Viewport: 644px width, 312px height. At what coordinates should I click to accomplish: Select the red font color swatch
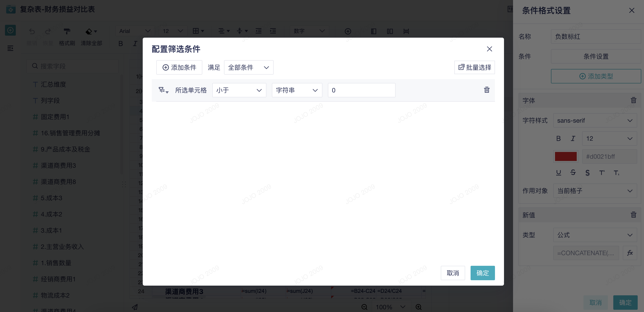click(x=566, y=156)
